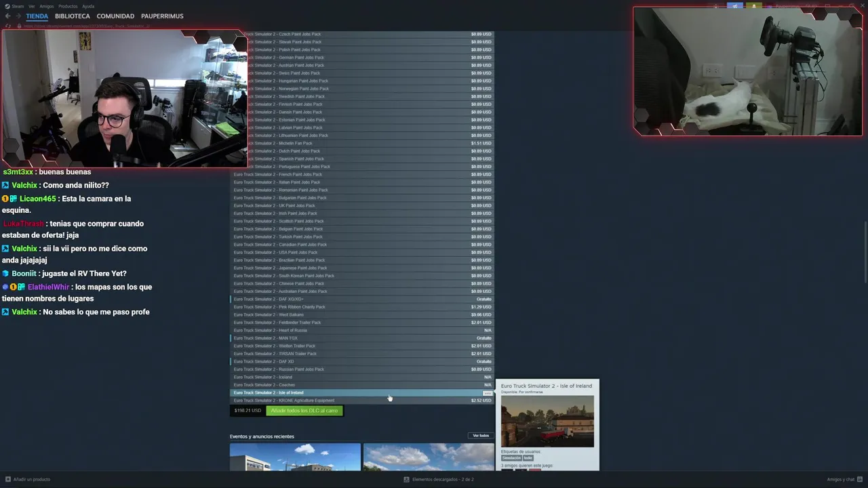Viewport: 868px width, 488px height.
Task: Click the options button on Isle of Ireland row
Action: (x=487, y=393)
